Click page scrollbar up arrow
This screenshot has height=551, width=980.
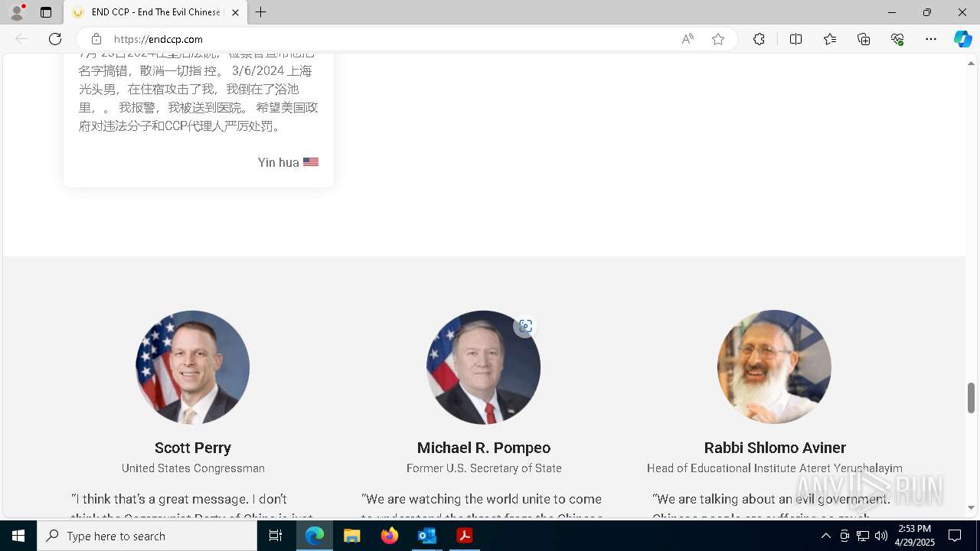971,64
